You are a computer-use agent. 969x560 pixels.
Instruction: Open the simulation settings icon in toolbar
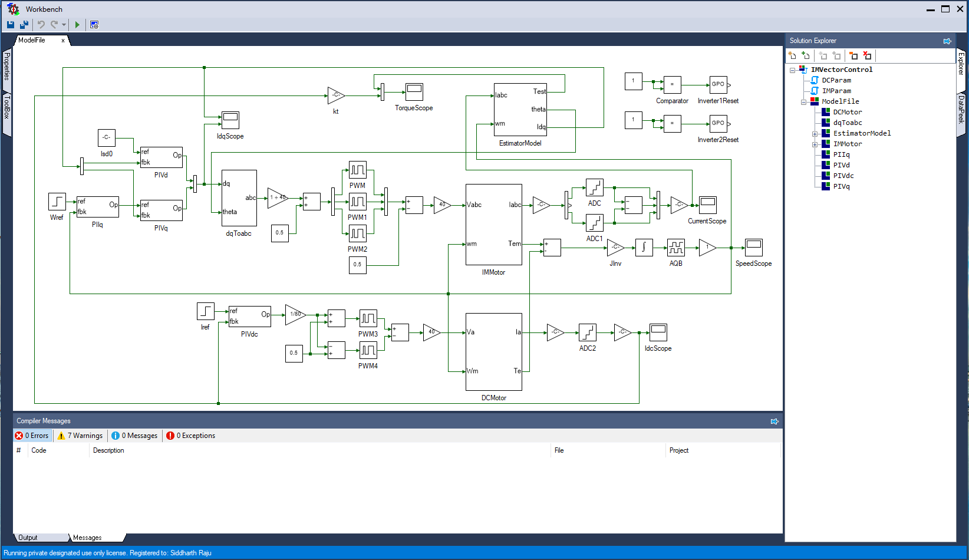[94, 25]
